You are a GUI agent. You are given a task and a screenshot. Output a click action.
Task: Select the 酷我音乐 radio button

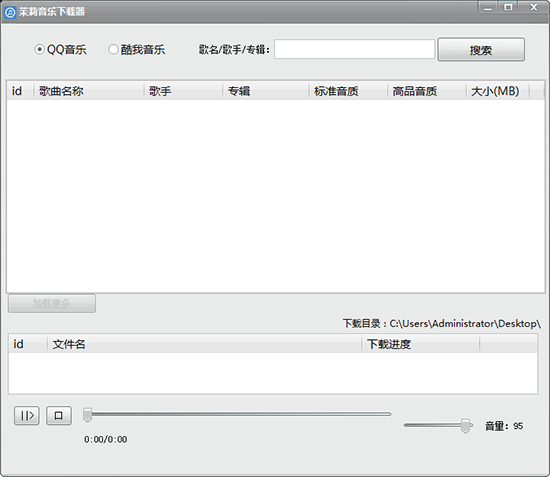click(136, 49)
